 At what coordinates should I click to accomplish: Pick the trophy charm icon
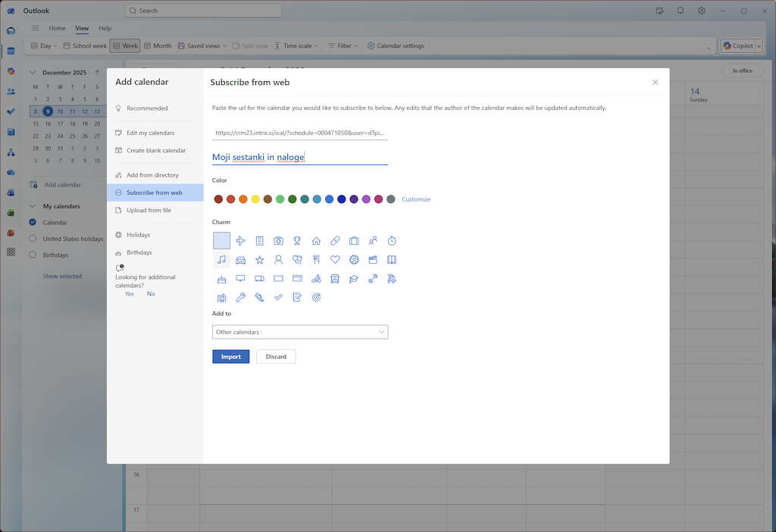click(x=297, y=241)
